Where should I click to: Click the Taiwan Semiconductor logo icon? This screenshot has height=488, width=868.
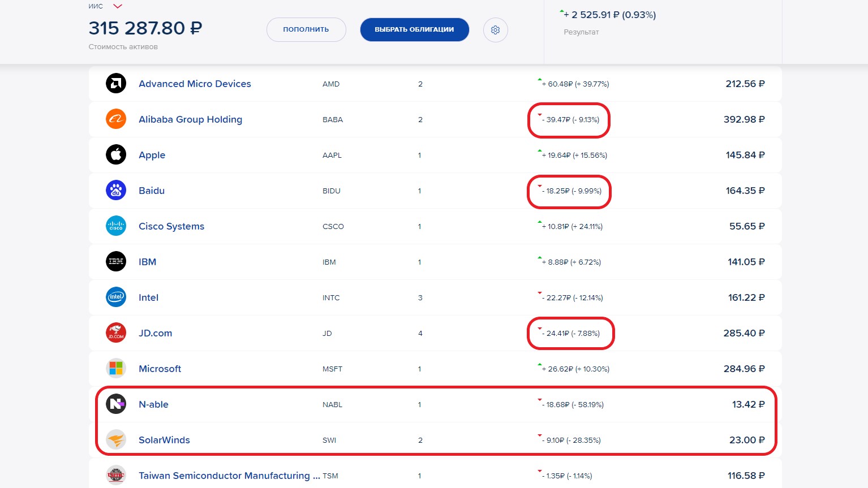click(x=116, y=476)
